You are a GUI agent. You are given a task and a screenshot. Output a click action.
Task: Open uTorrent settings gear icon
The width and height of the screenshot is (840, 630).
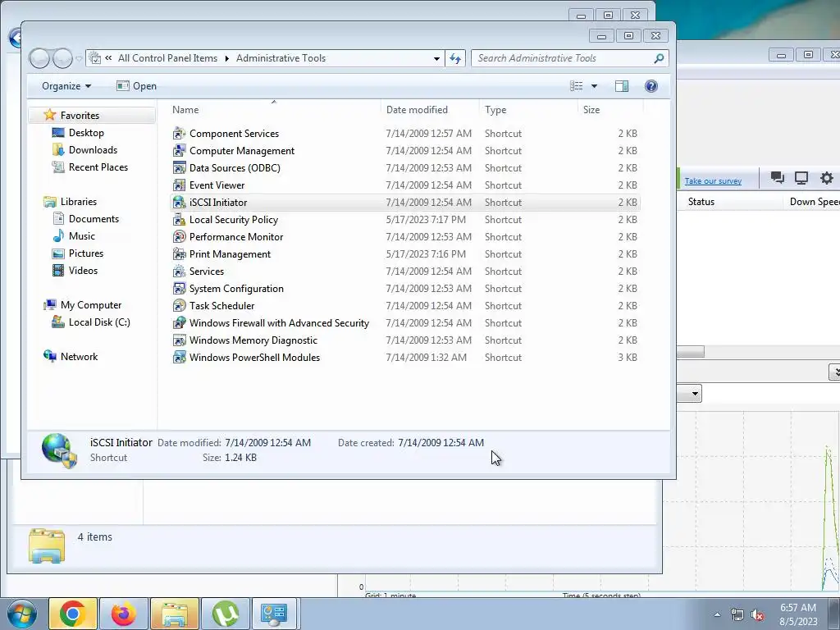click(827, 178)
